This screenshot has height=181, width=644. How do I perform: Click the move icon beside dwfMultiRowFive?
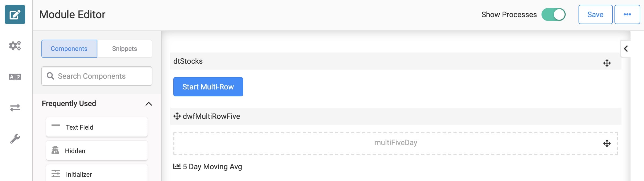coord(177,116)
